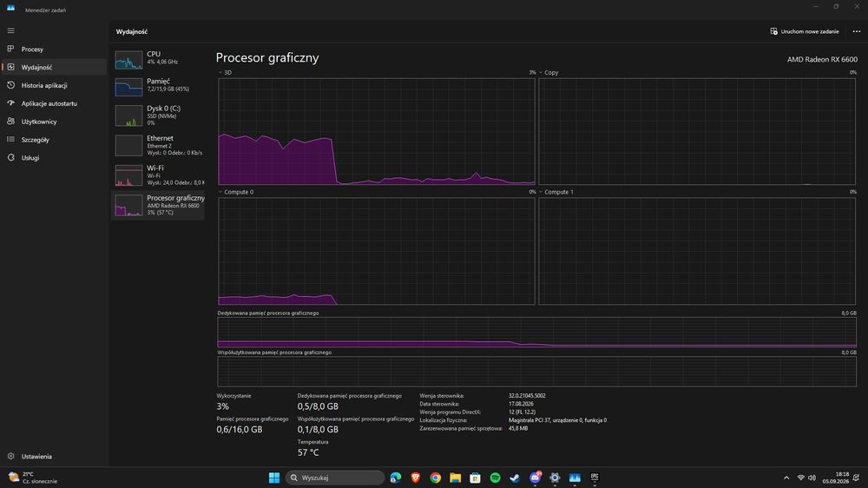Open Microsoft Edge from taskbar
Image resolution: width=868 pixels, height=488 pixels.
pos(396,478)
